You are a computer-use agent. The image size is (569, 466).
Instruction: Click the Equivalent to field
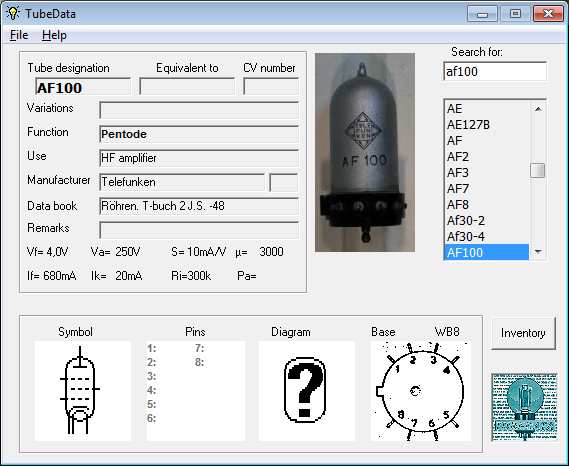click(x=187, y=86)
